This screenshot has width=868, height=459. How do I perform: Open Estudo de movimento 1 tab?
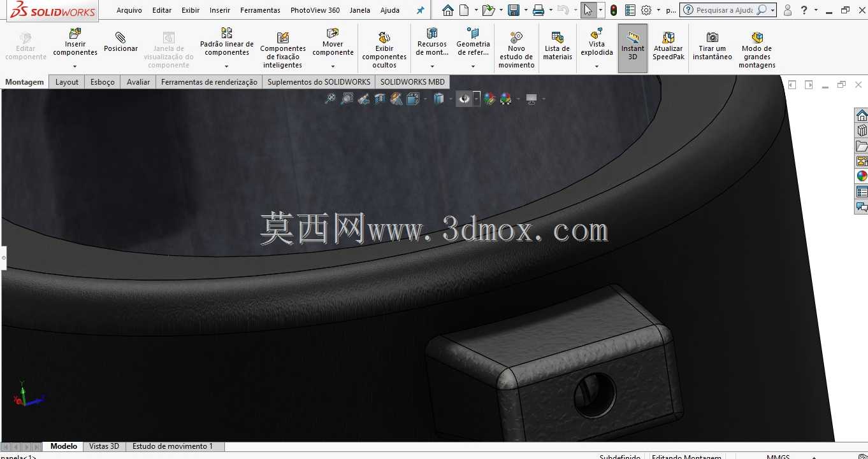(x=173, y=446)
